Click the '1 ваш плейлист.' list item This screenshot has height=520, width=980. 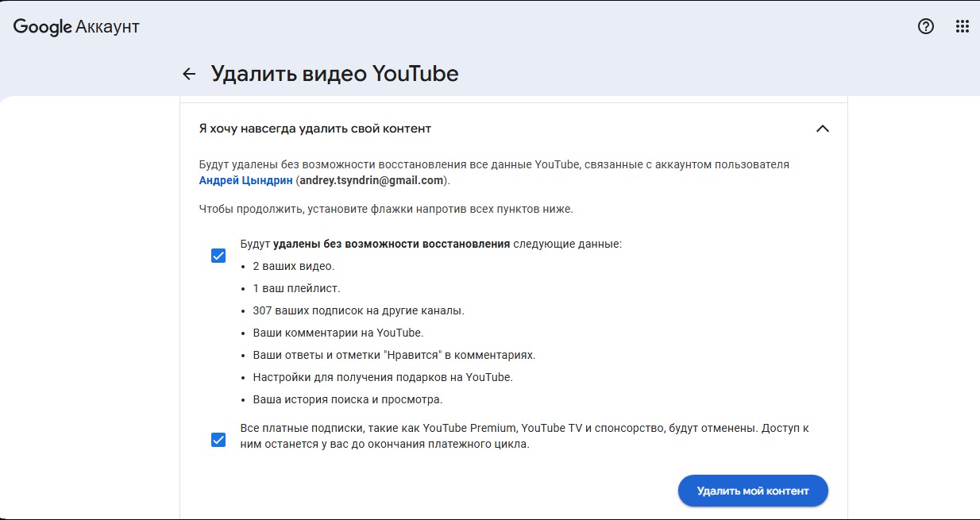click(x=296, y=288)
